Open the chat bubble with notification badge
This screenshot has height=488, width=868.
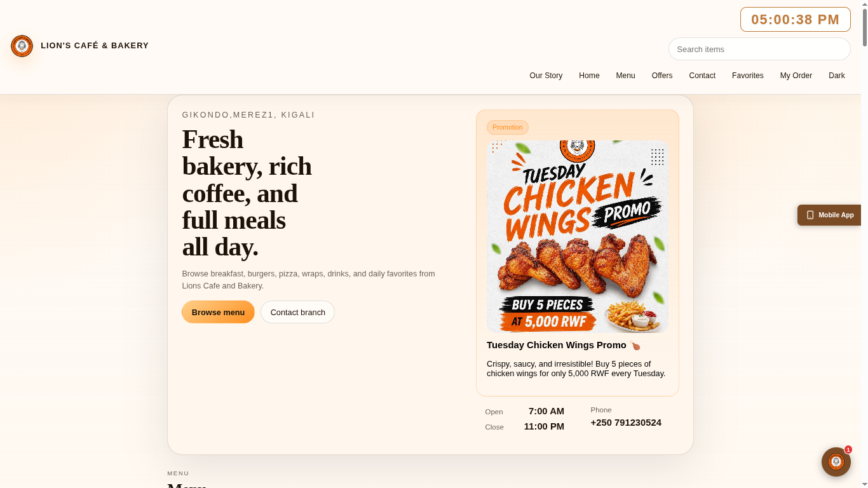point(836,462)
